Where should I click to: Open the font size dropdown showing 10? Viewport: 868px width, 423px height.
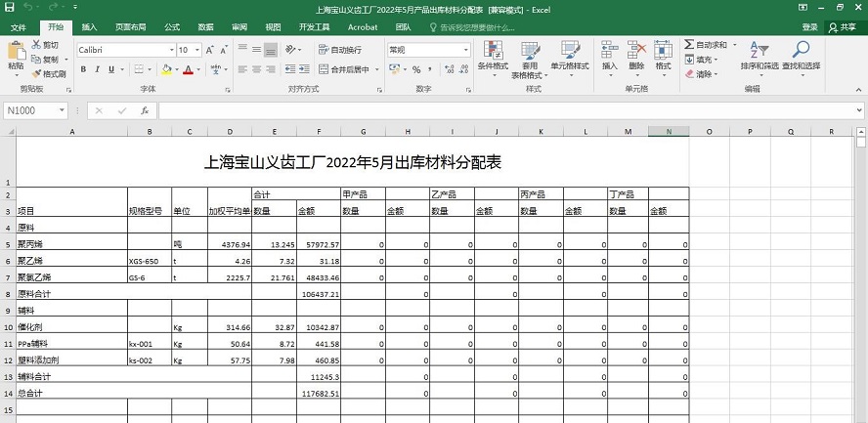(x=197, y=50)
